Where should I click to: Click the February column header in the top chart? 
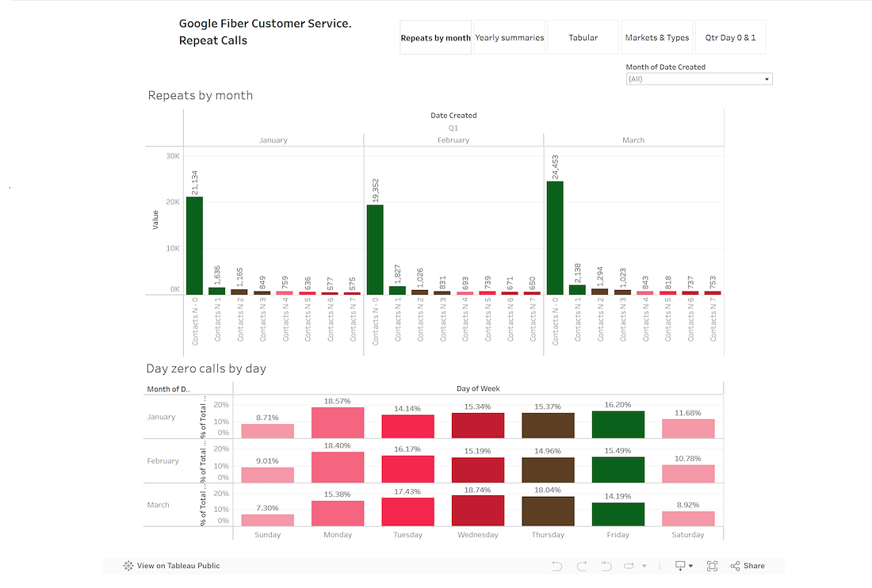[453, 140]
